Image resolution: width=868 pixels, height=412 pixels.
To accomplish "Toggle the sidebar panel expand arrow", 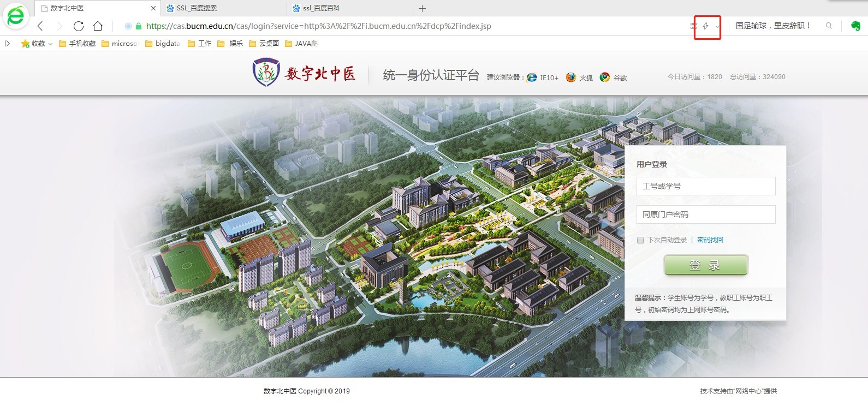I will click(x=7, y=44).
